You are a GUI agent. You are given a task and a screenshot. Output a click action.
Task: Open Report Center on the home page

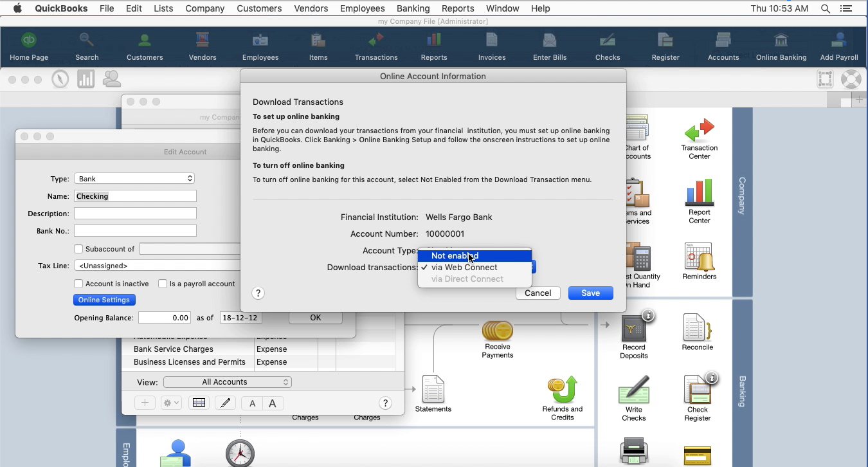point(700,202)
